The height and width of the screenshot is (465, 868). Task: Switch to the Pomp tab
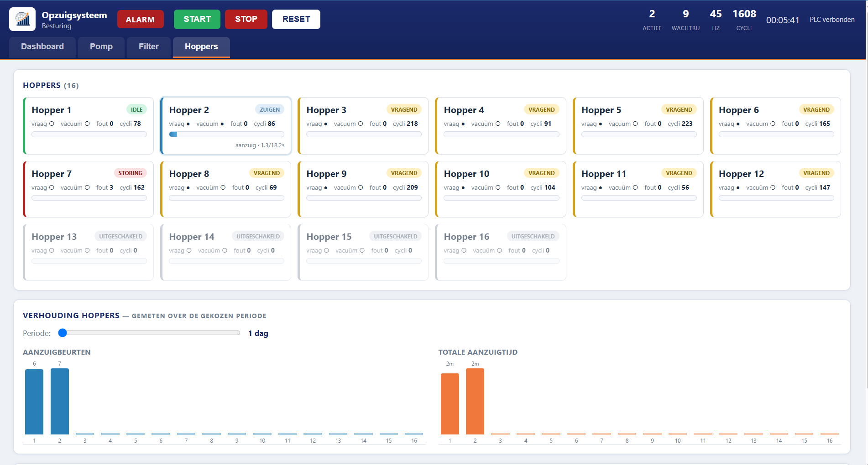pos(101,47)
